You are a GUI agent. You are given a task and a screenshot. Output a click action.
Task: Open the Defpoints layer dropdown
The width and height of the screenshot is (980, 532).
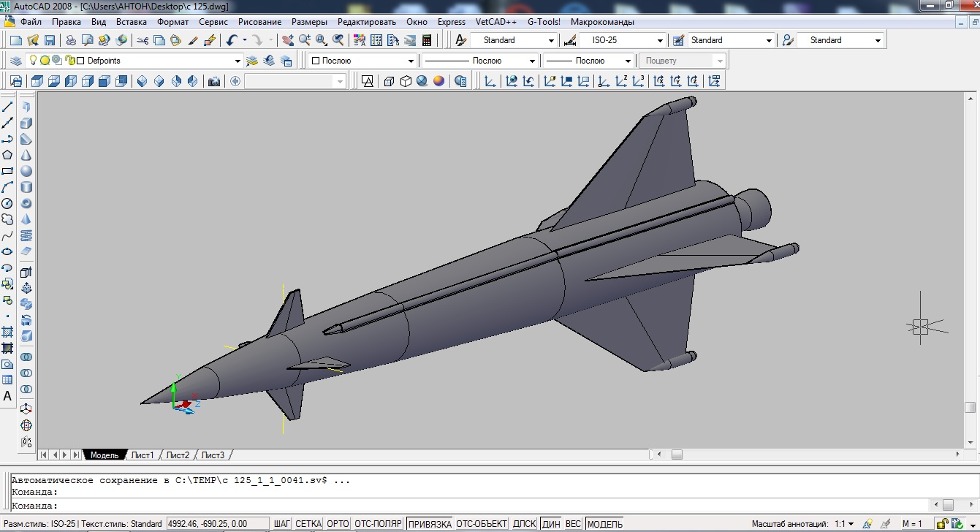[x=237, y=61]
